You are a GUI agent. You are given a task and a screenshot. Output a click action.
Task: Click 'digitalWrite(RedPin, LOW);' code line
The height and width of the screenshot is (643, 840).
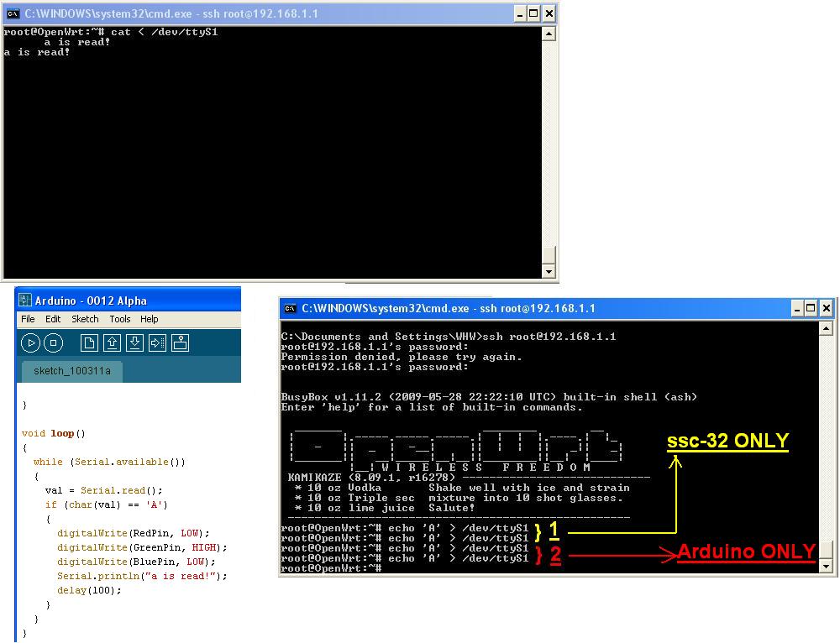click(x=134, y=533)
